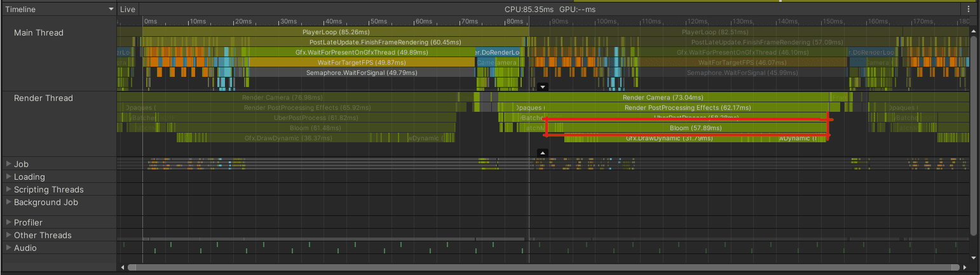Click the GPU:--ms readout
980x275 pixels.
pos(577,10)
